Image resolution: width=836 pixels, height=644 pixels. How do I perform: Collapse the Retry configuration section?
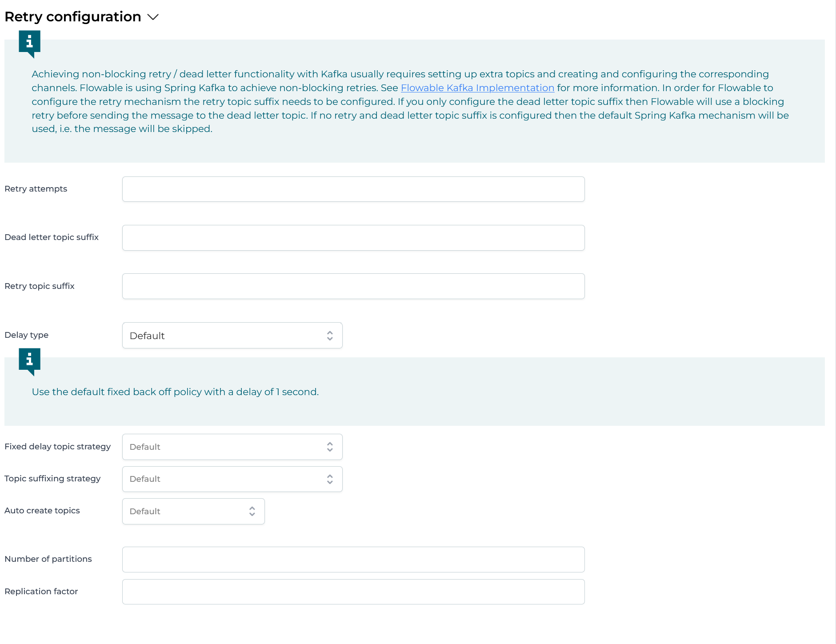click(x=153, y=17)
